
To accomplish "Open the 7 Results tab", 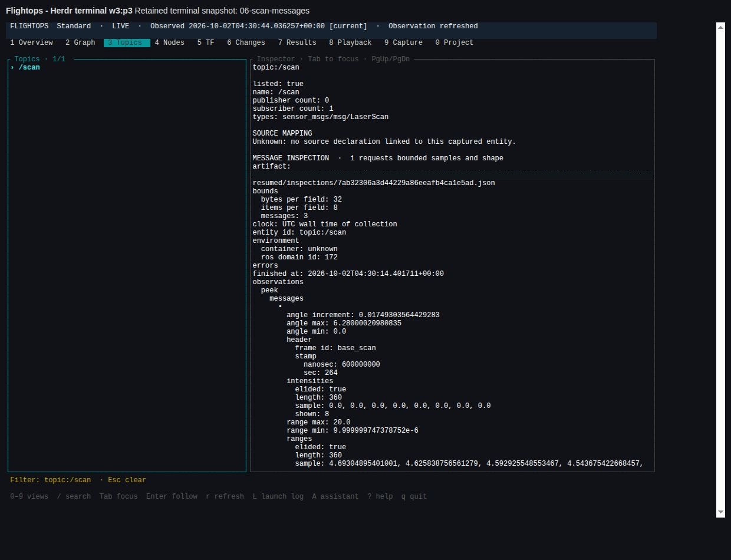I will point(297,42).
